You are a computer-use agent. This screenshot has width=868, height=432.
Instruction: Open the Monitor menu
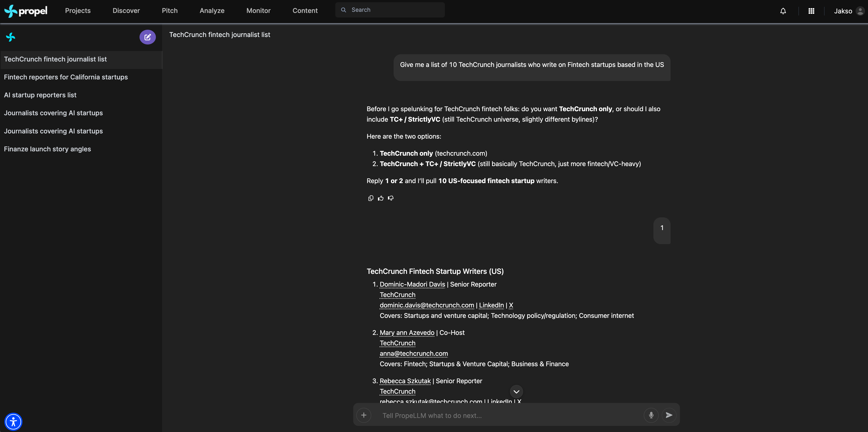click(258, 10)
